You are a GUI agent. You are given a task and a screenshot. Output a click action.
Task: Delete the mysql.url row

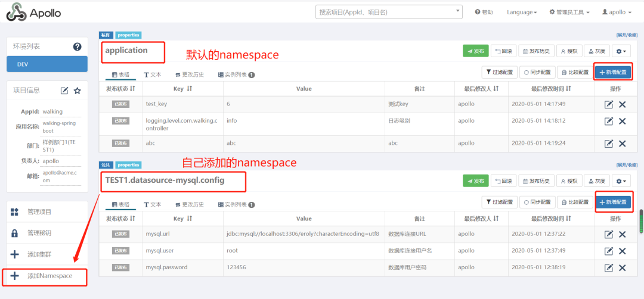[622, 235]
